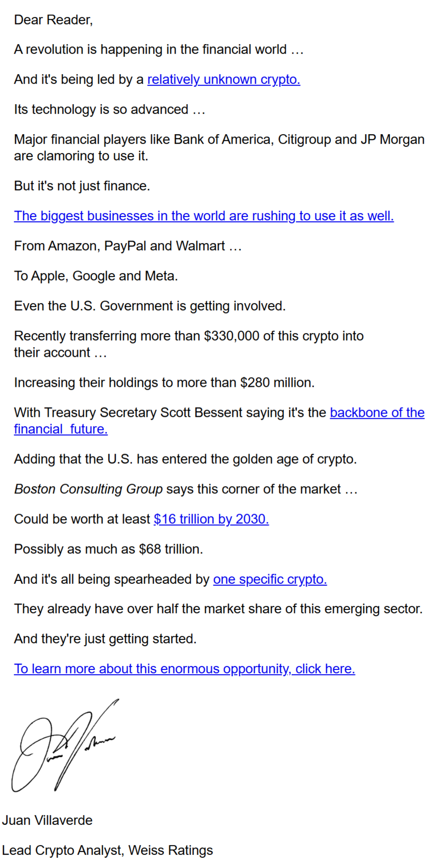The width and height of the screenshot is (432, 868).
Task: Click the 'Juan Villaverde' name text
Action: pyautogui.click(x=47, y=820)
